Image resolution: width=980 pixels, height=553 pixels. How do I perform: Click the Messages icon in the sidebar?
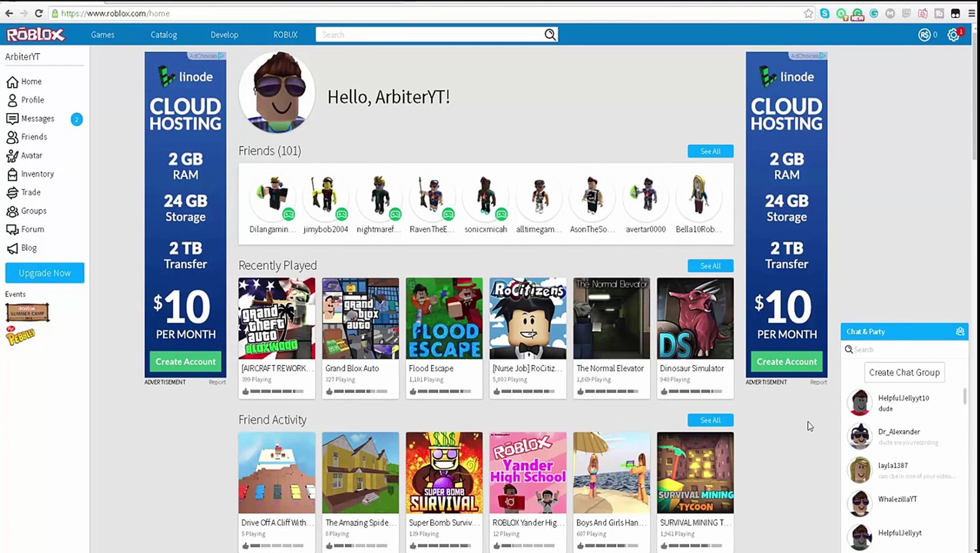pyautogui.click(x=12, y=119)
